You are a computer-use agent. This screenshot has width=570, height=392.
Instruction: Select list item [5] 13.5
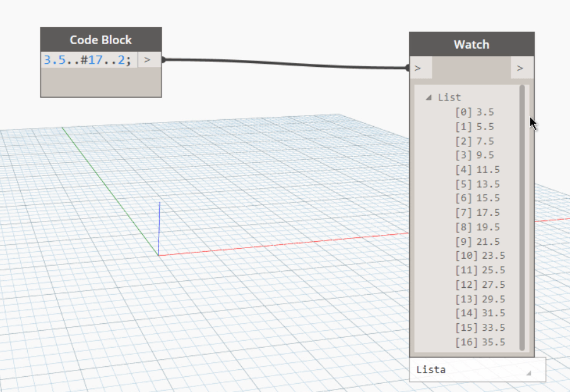click(x=478, y=184)
